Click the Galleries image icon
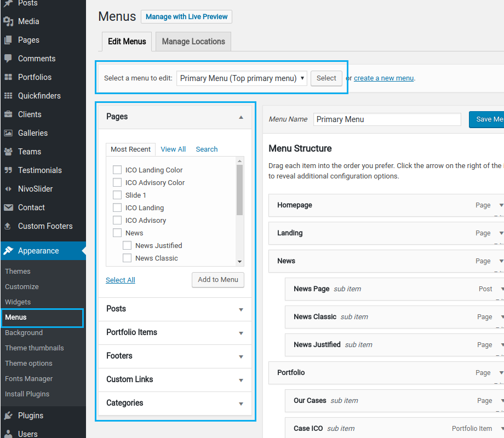 [x=8, y=133]
